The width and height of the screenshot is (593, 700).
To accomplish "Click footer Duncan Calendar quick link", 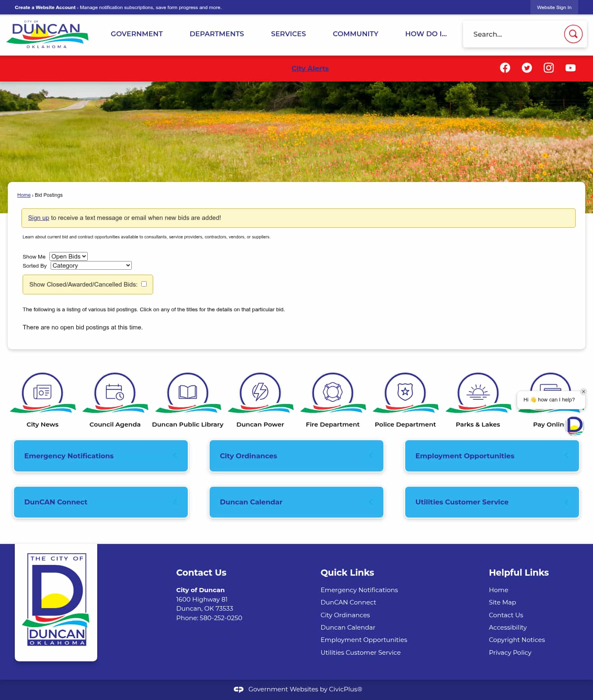I will pyautogui.click(x=348, y=628).
